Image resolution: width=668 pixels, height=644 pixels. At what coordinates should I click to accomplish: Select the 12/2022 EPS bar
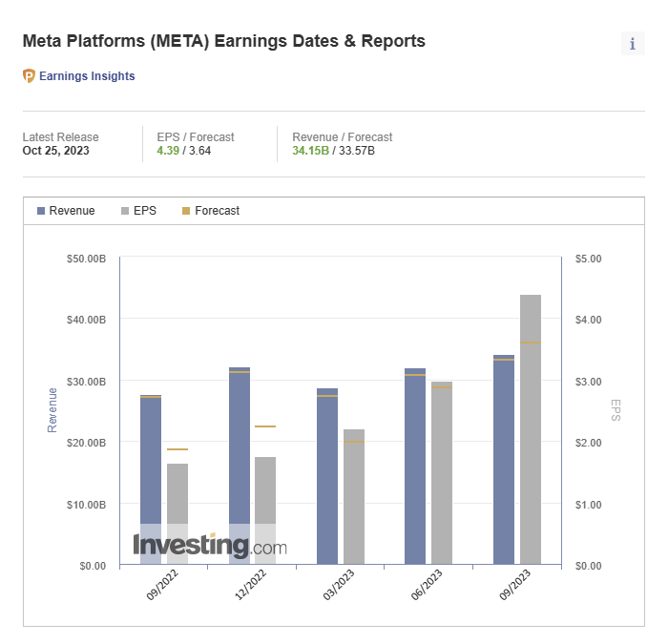265,510
